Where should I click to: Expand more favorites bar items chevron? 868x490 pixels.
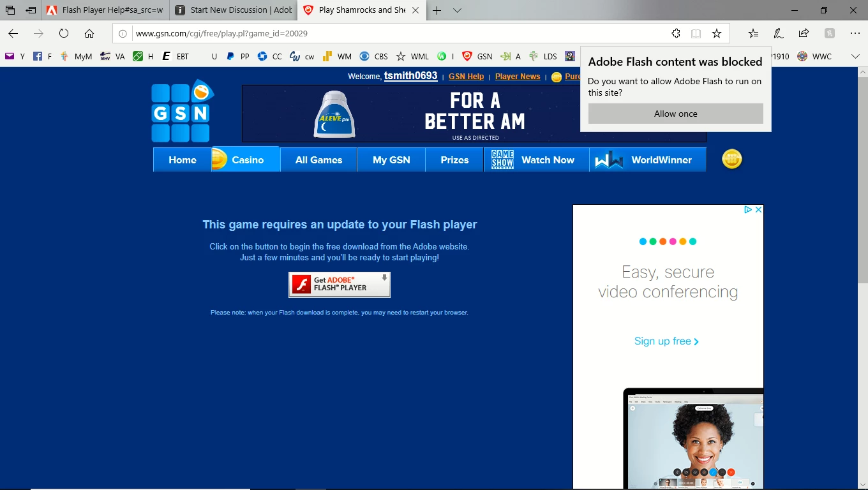pyautogui.click(x=855, y=56)
